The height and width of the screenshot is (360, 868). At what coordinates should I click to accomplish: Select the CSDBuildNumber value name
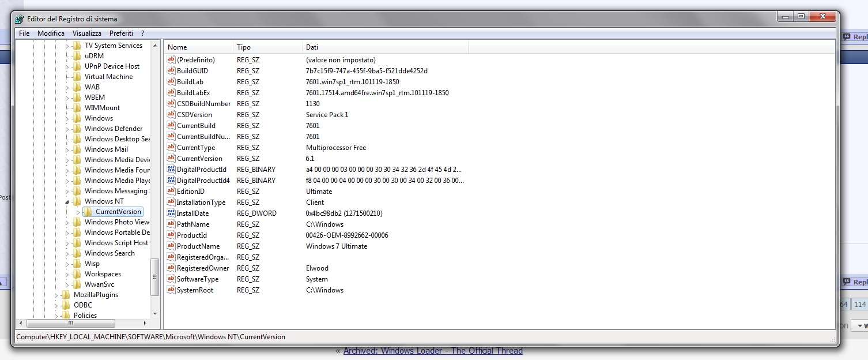[x=203, y=103]
